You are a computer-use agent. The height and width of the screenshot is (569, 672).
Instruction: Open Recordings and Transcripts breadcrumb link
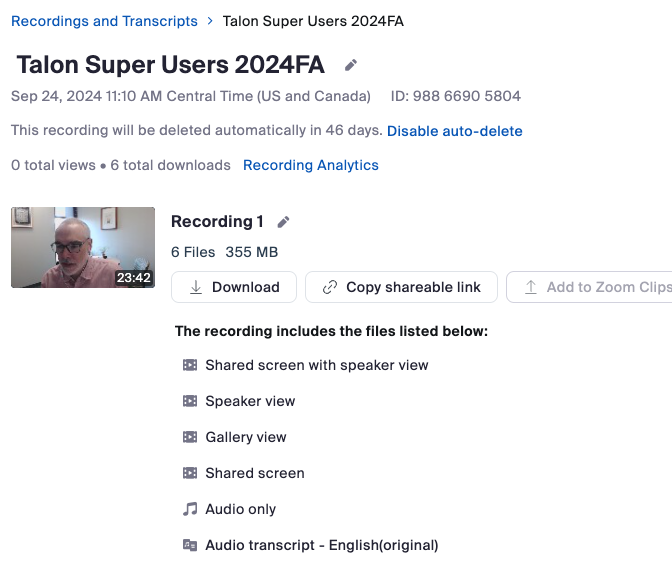click(104, 21)
